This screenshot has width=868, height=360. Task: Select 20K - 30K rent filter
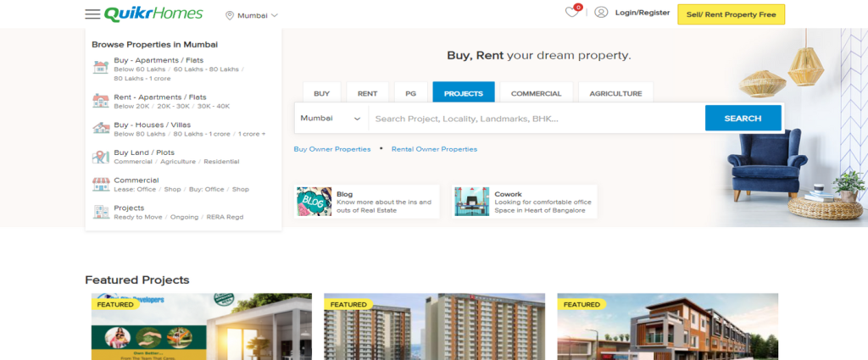173,106
